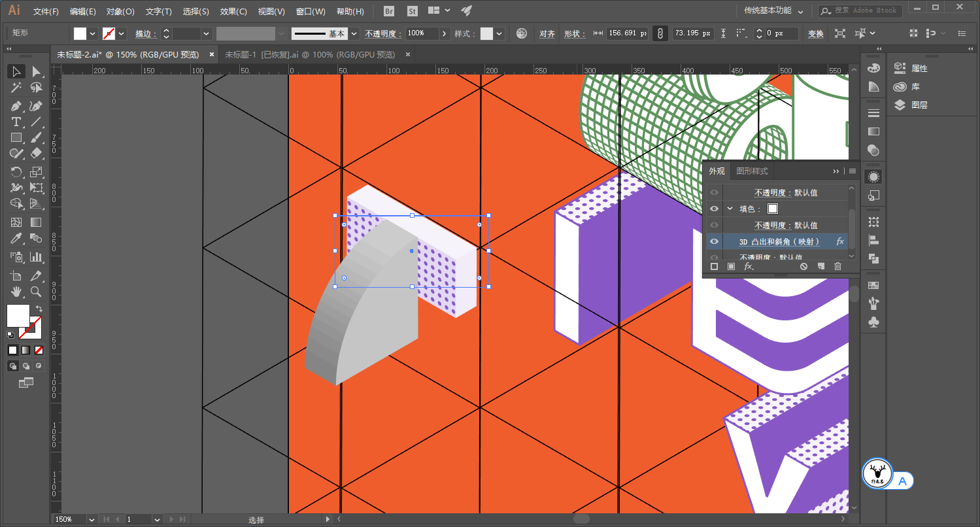Open 传统基本功能 workspace switcher
This screenshot has width=980, height=527.
[774, 10]
